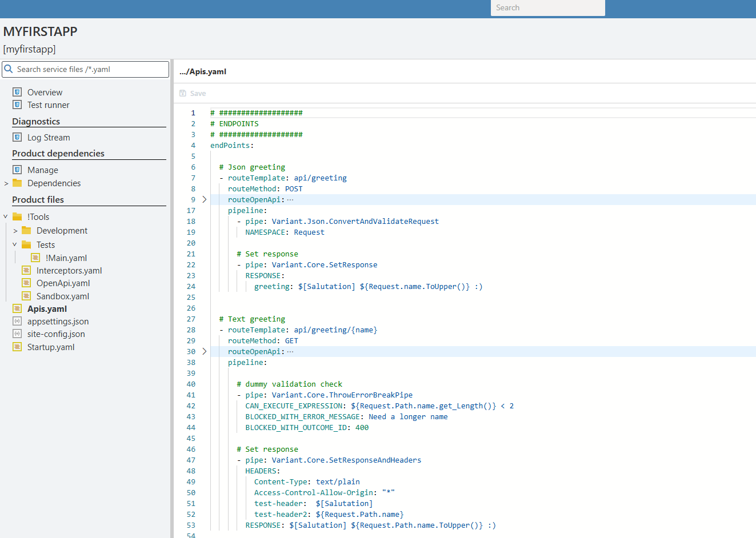Click the Dependencies folder icon
Viewport: 756px width, 538px height.
[17, 183]
